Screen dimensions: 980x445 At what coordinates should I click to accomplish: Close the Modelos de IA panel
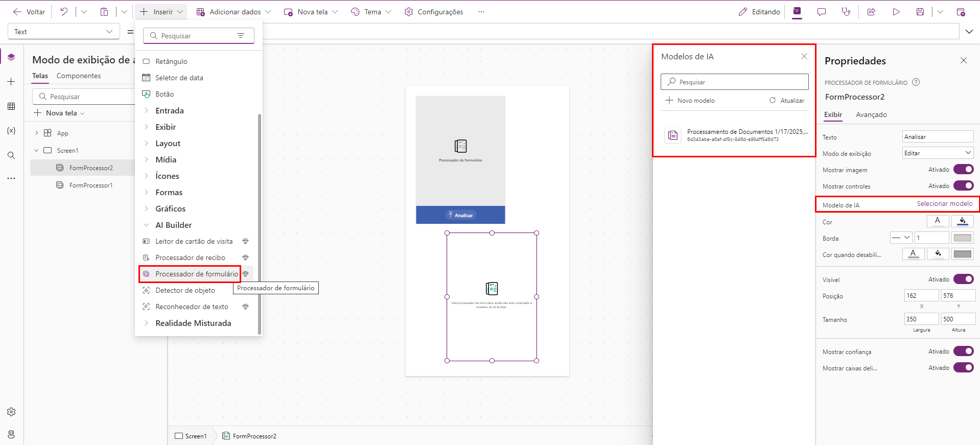coord(804,56)
